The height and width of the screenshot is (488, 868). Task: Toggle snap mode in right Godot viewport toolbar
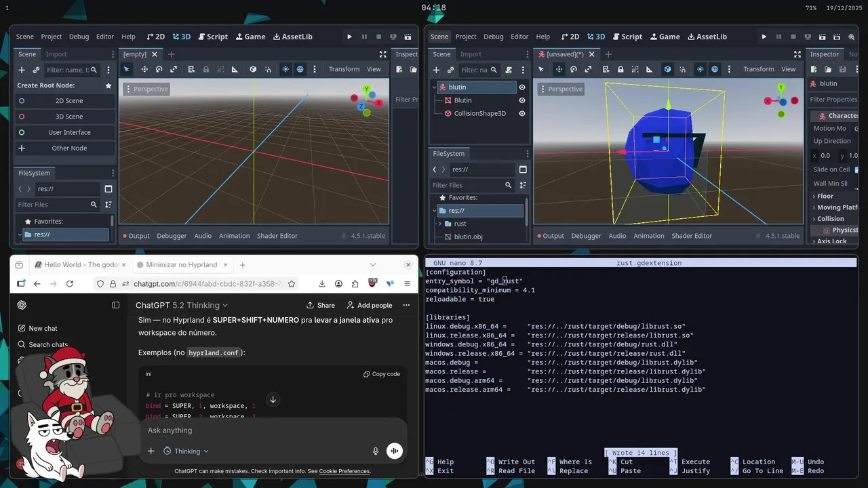pyautogui.click(x=682, y=69)
